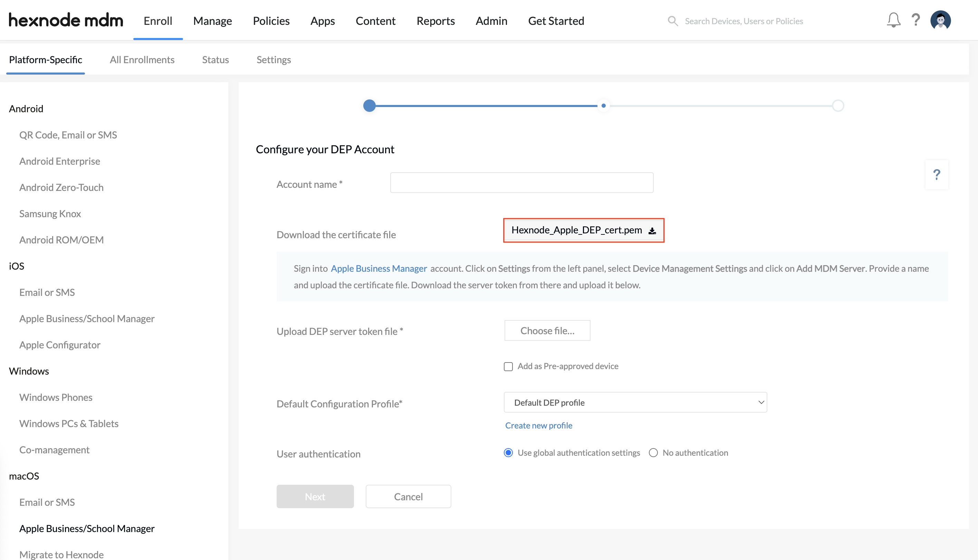
Task: Open the Reports menu
Action: (435, 21)
